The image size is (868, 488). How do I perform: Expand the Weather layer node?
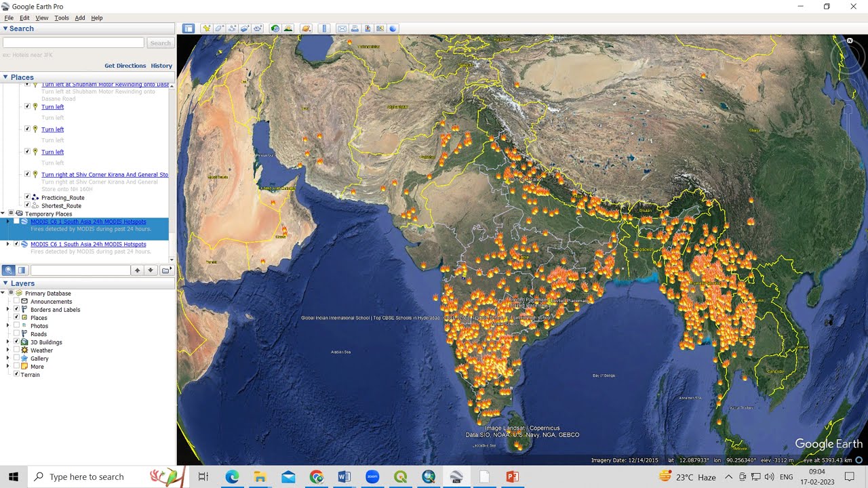click(8, 350)
